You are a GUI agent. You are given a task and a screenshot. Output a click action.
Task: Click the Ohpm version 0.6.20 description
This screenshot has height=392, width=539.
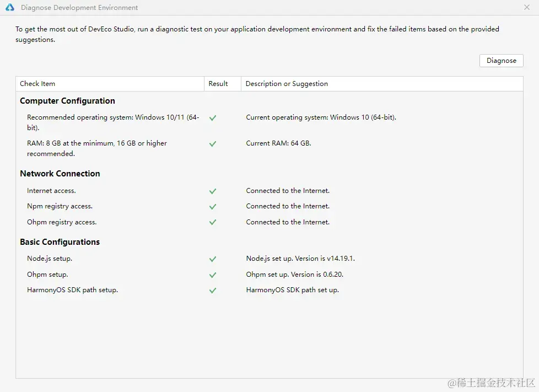(x=295, y=275)
